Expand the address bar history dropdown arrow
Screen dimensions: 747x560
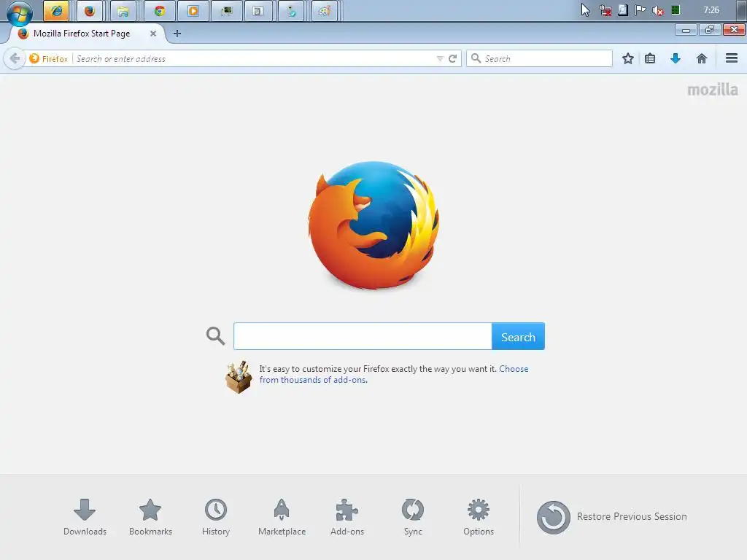440,58
